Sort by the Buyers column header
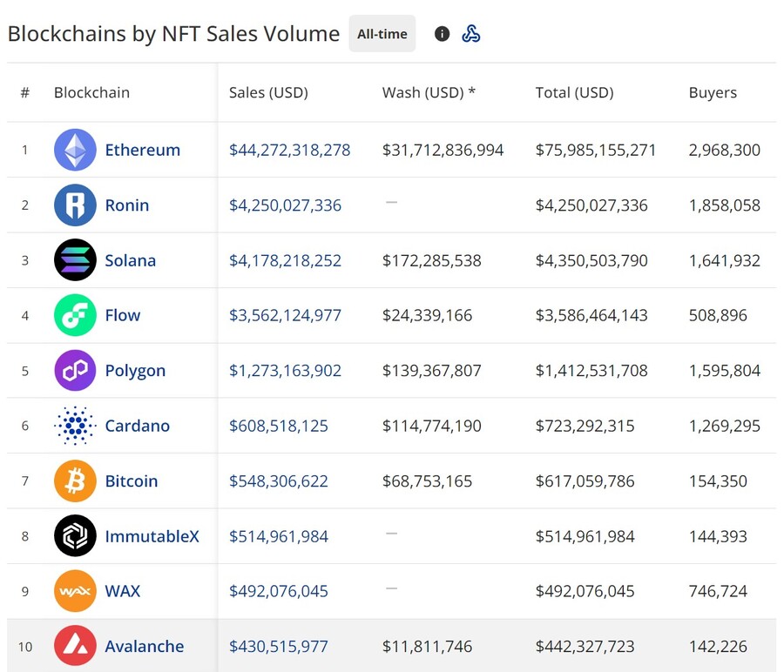Screen dimensions: 784x672 [x=713, y=93]
